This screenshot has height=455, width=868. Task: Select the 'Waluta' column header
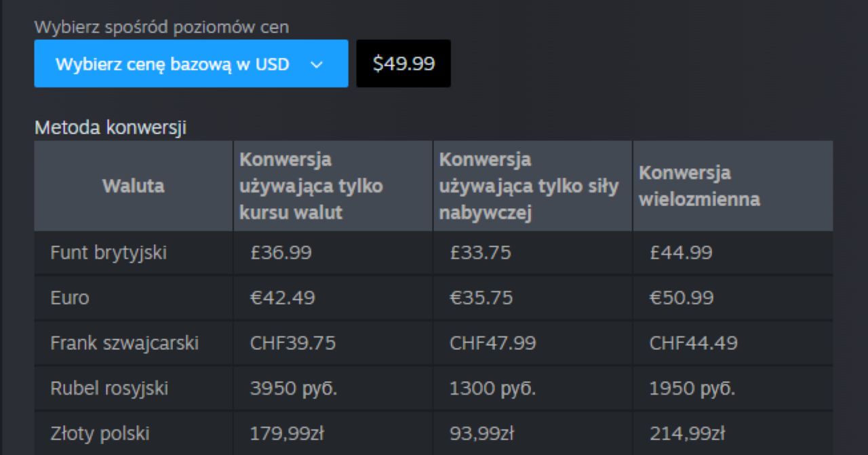point(132,186)
